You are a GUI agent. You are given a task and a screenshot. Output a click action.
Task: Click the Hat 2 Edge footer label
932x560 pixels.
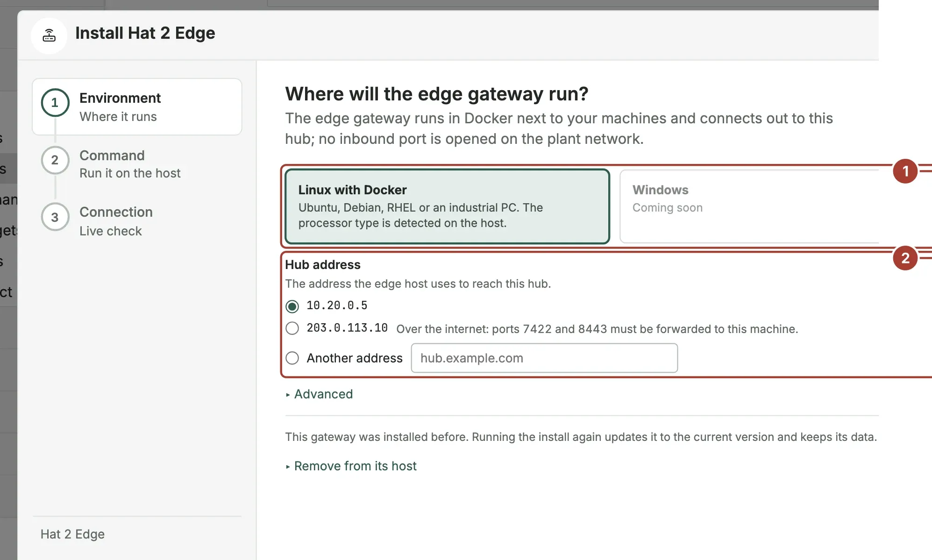[x=72, y=534]
